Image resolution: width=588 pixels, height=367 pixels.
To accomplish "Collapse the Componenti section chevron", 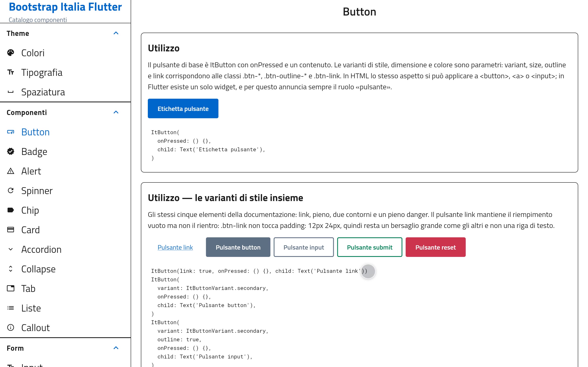I will pyautogui.click(x=116, y=112).
